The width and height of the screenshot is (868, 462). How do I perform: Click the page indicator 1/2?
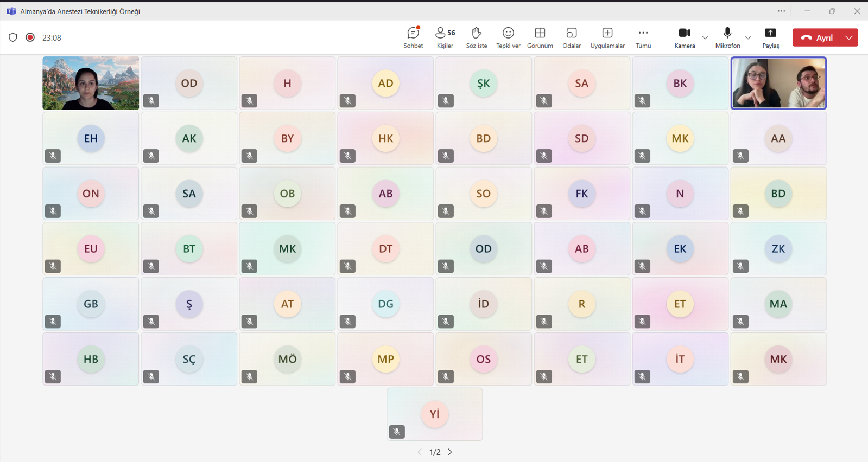pos(435,452)
